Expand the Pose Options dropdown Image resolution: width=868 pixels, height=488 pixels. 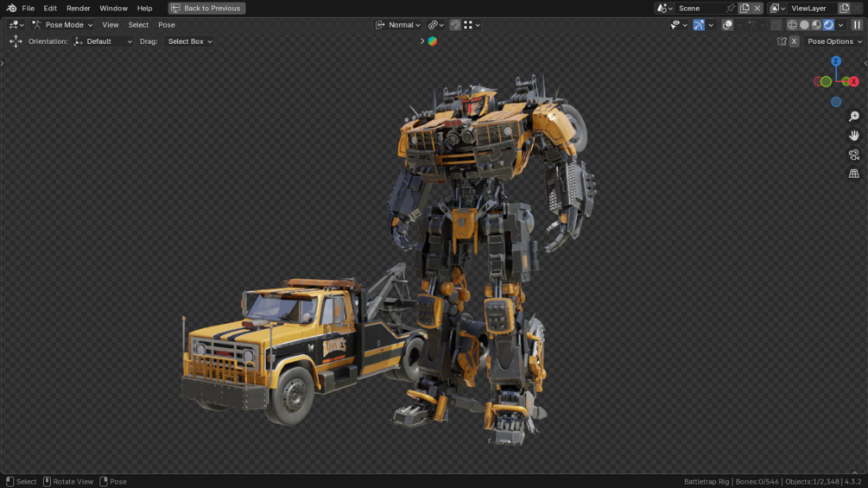835,41
